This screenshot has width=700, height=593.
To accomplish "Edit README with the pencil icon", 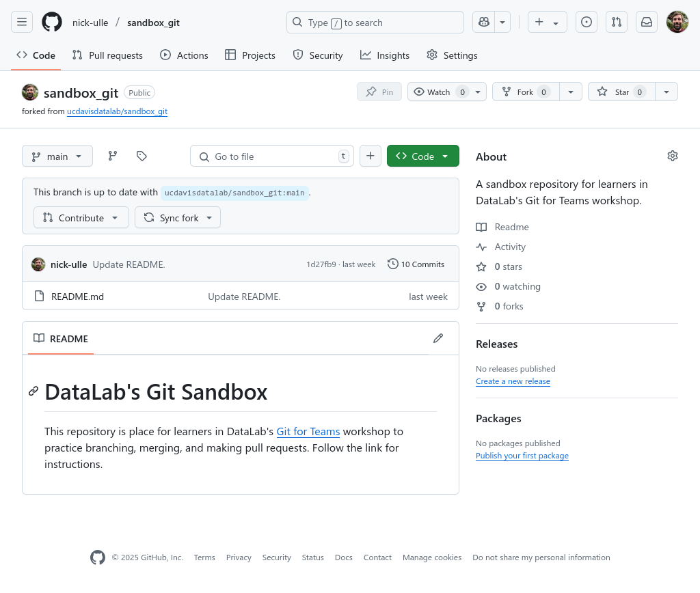I will pos(438,339).
